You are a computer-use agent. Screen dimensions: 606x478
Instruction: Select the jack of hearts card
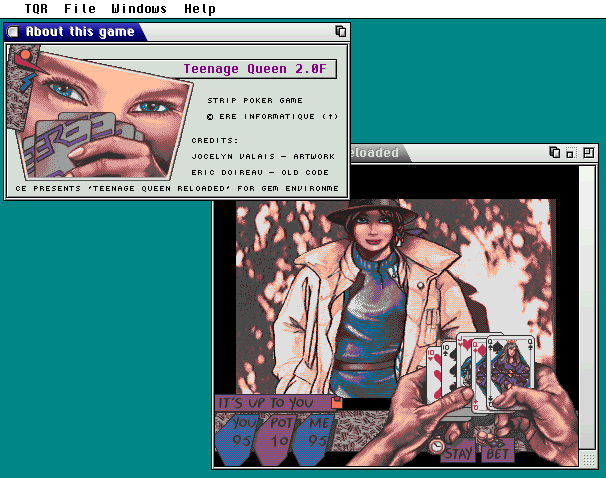464,359
